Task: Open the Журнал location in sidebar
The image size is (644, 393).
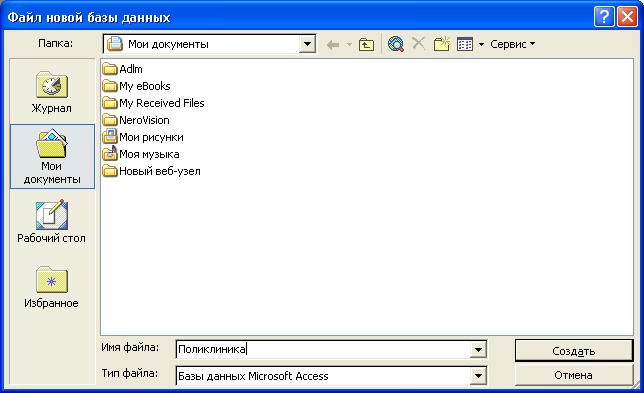Action: click(x=52, y=92)
